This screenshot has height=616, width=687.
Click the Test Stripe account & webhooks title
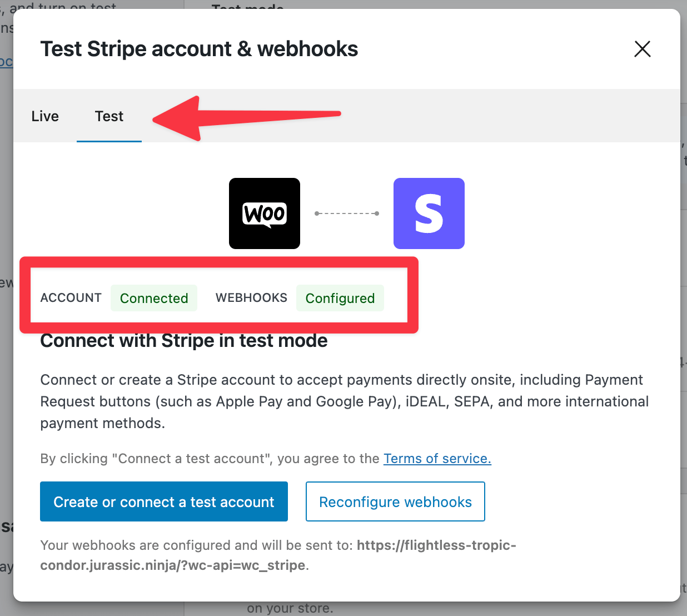(x=199, y=49)
